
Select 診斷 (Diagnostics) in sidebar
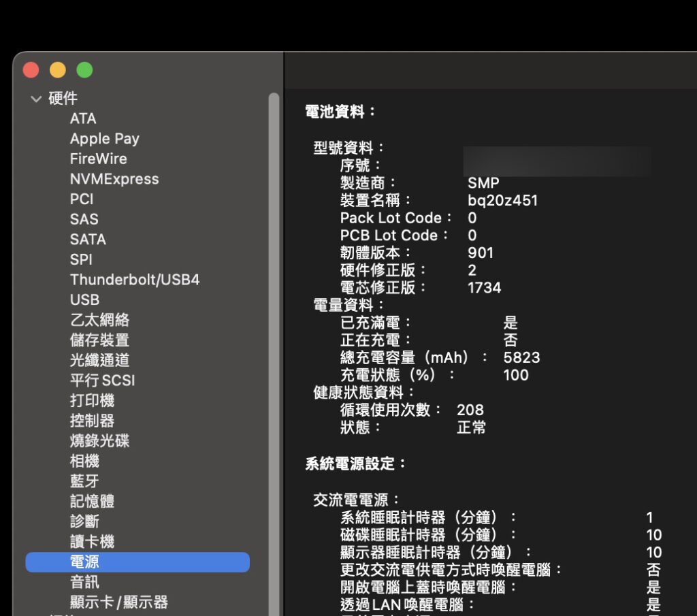click(84, 521)
